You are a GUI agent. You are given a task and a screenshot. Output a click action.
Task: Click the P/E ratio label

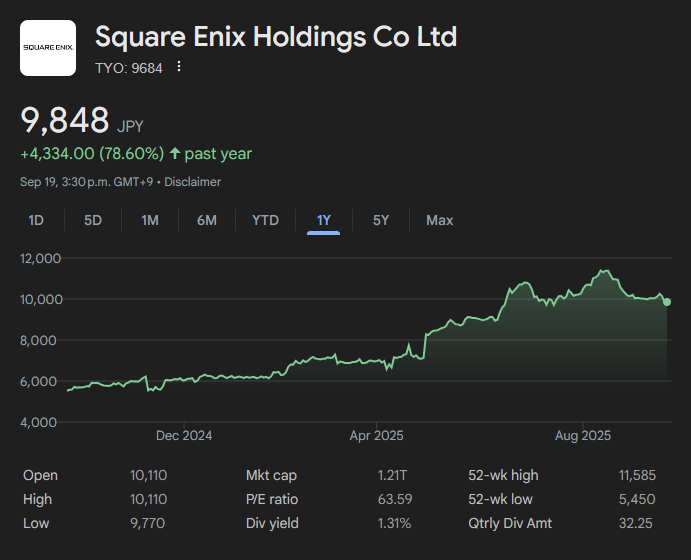(x=272, y=499)
